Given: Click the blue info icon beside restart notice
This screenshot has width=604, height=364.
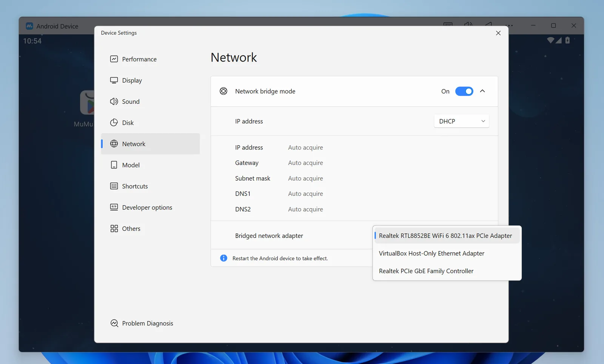Looking at the screenshot, I should click(223, 258).
